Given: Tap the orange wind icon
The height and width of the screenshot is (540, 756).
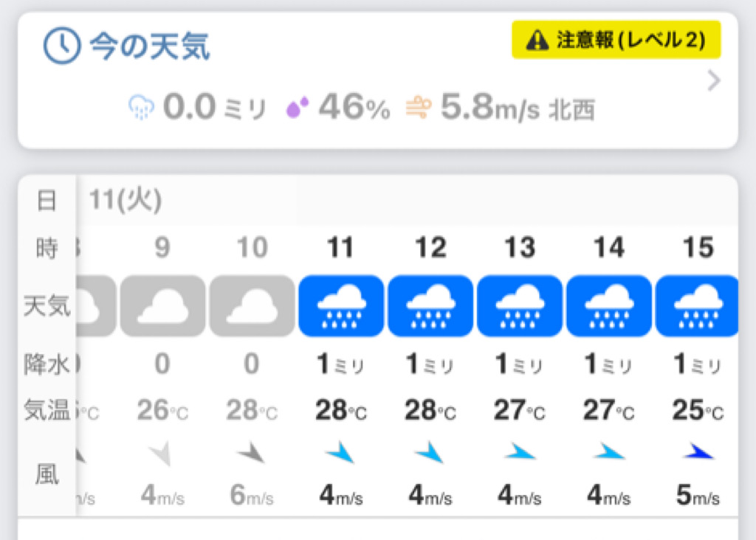Looking at the screenshot, I should [x=419, y=107].
